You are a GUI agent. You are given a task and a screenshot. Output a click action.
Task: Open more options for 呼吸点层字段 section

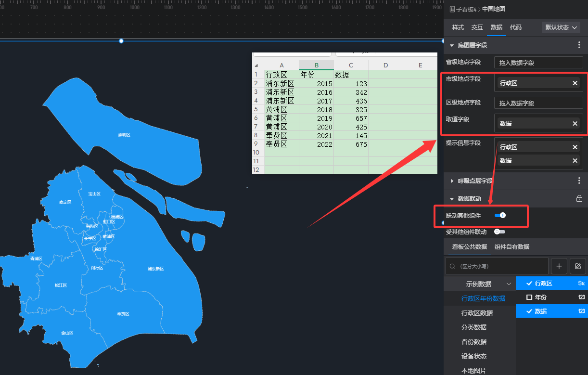[579, 181]
